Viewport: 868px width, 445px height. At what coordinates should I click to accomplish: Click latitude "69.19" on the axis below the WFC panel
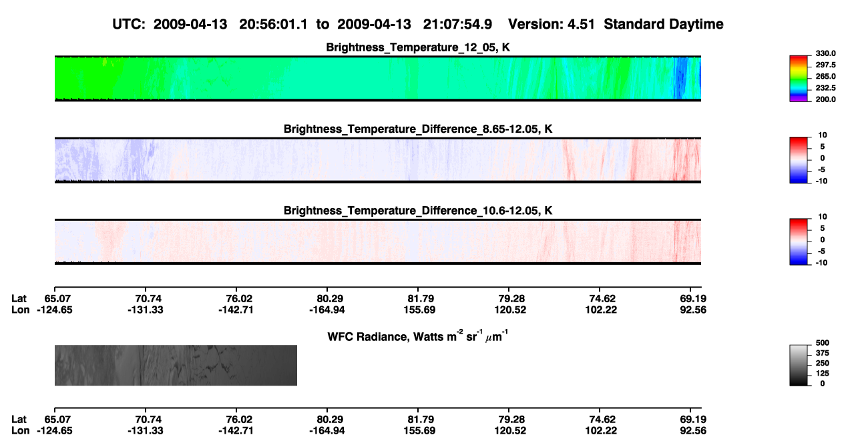692,419
